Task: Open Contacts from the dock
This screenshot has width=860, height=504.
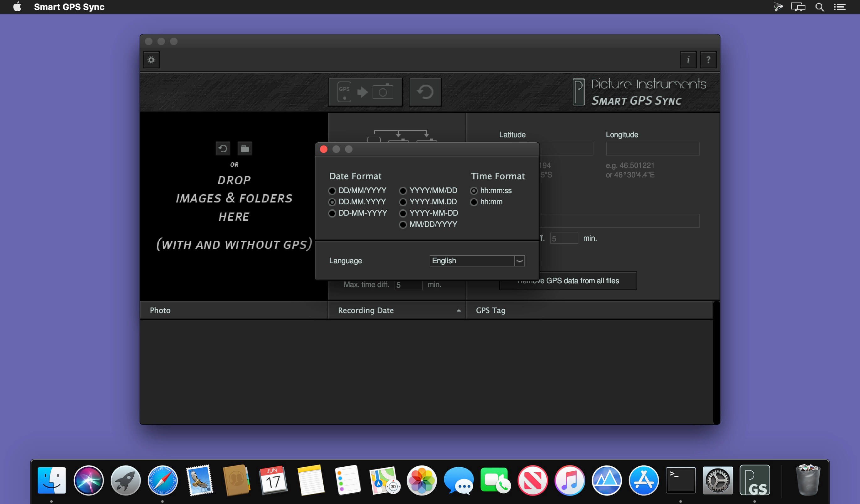Action: pos(236,480)
